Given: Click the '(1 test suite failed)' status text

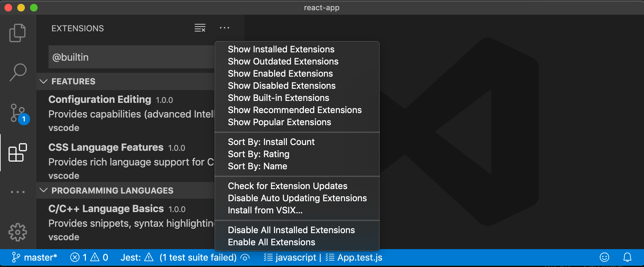Looking at the screenshot, I should [x=198, y=257].
